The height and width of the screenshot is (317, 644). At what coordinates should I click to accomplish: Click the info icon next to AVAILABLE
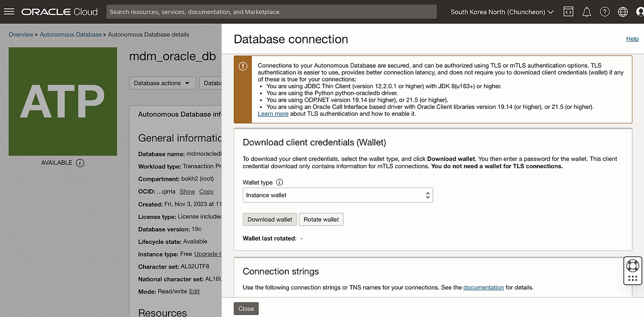80,163
